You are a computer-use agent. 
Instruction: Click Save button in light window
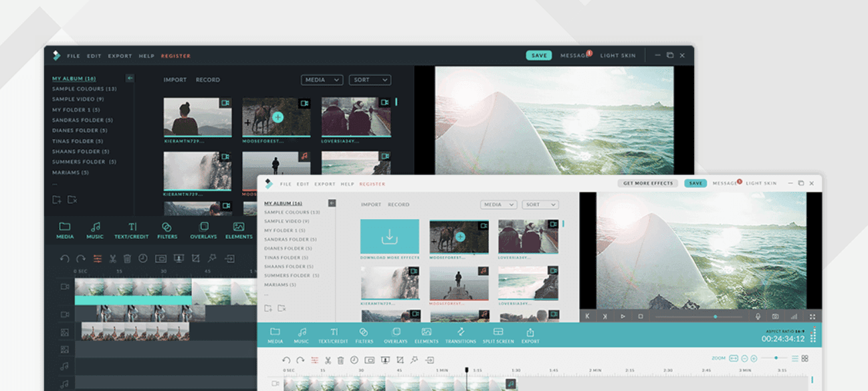pos(695,183)
